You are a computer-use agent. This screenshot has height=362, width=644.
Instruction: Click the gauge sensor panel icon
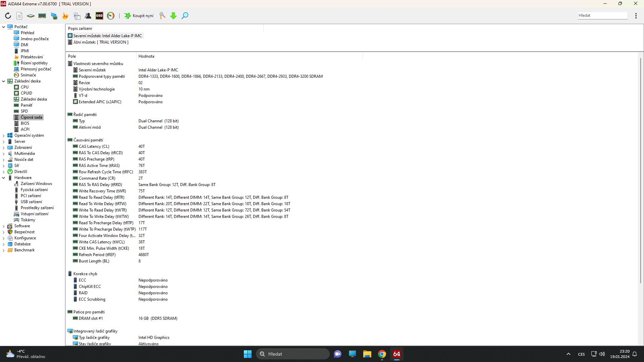(x=111, y=16)
